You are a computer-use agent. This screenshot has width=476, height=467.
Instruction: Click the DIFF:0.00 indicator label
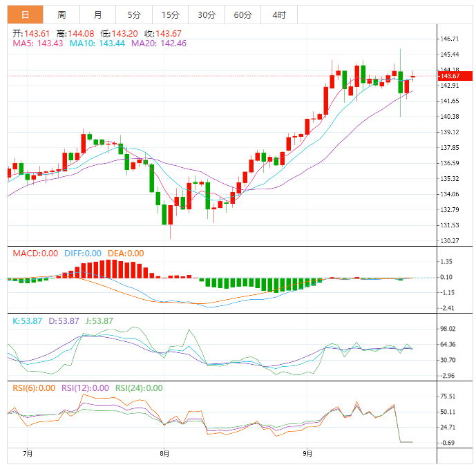pos(83,254)
